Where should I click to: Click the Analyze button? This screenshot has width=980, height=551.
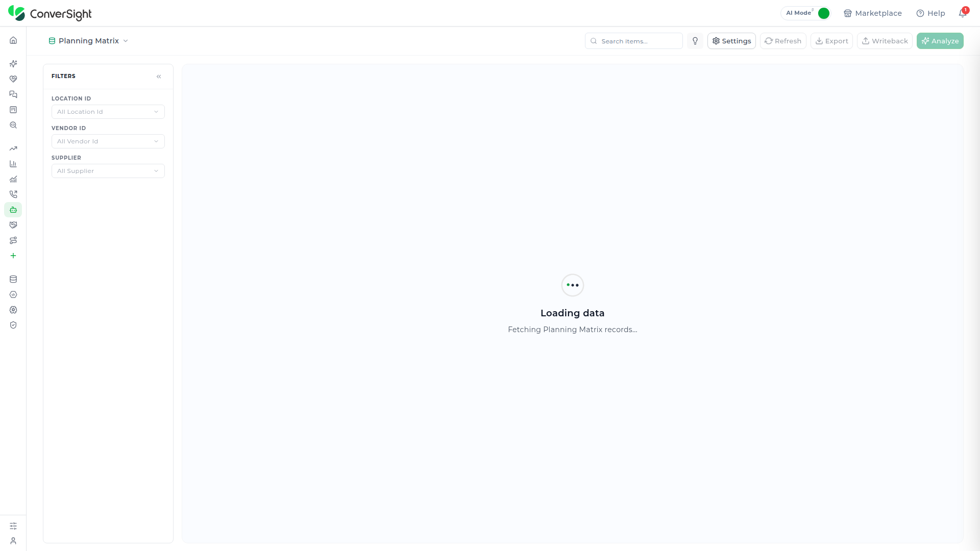tap(940, 41)
